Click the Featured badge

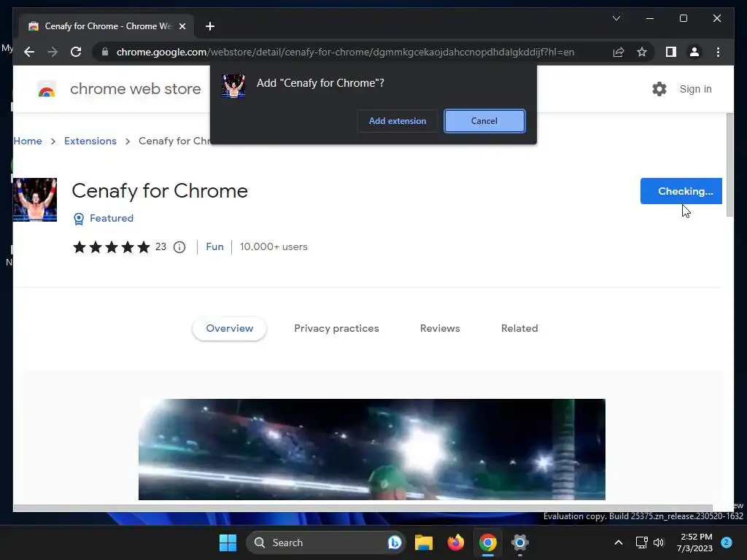point(104,218)
